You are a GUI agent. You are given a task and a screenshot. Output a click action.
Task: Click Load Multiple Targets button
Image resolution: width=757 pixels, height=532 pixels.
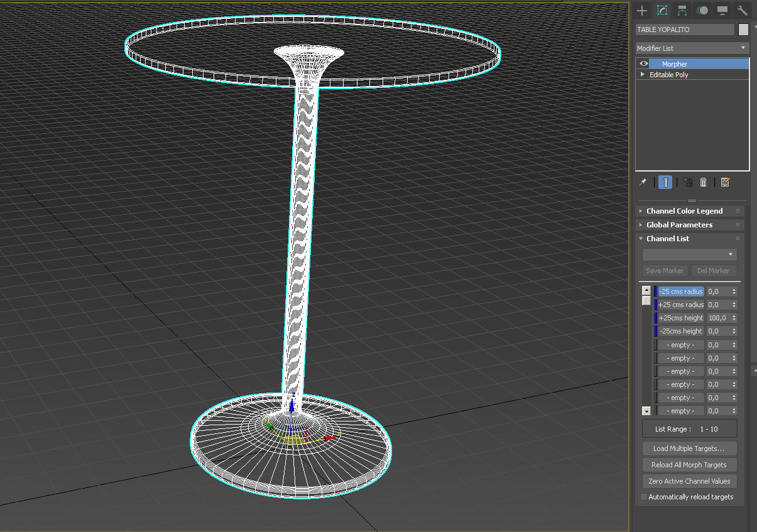[689, 448]
